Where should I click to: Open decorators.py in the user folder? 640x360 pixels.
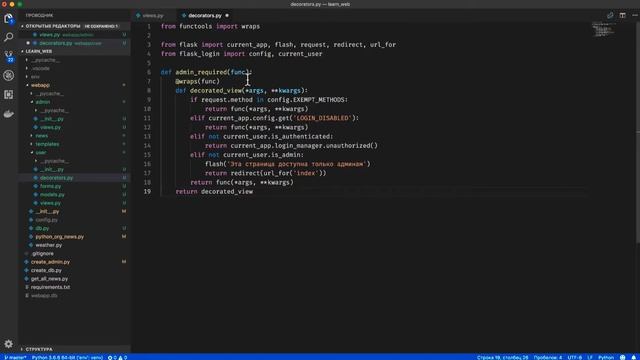(56, 178)
